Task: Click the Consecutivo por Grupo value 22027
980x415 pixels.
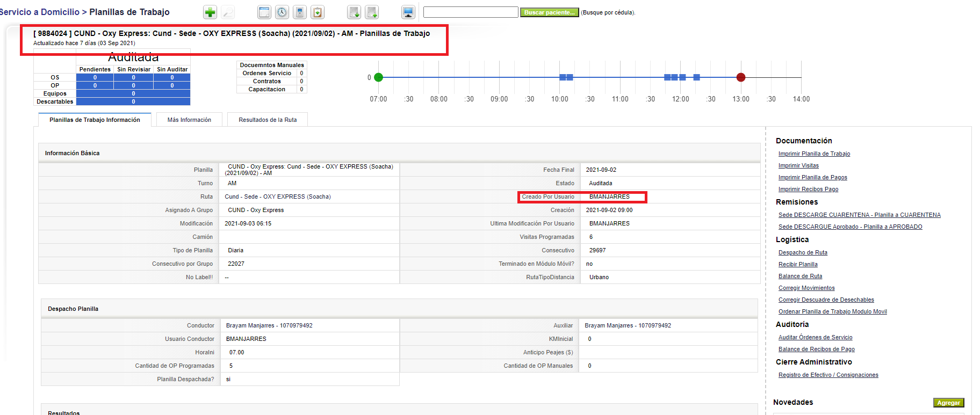Action: [x=236, y=264]
